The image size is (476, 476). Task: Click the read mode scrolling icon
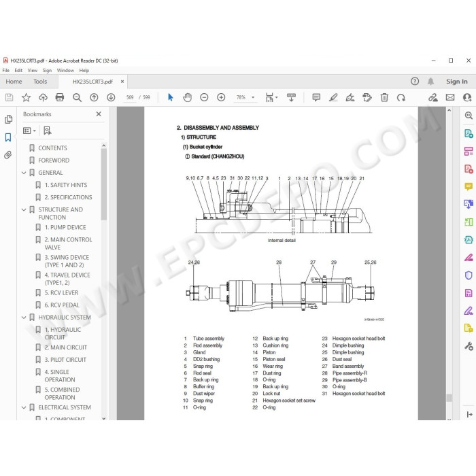291,97
